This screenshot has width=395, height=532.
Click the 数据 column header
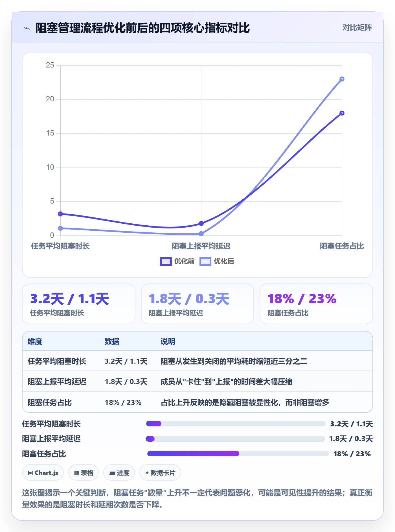[112, 341]
